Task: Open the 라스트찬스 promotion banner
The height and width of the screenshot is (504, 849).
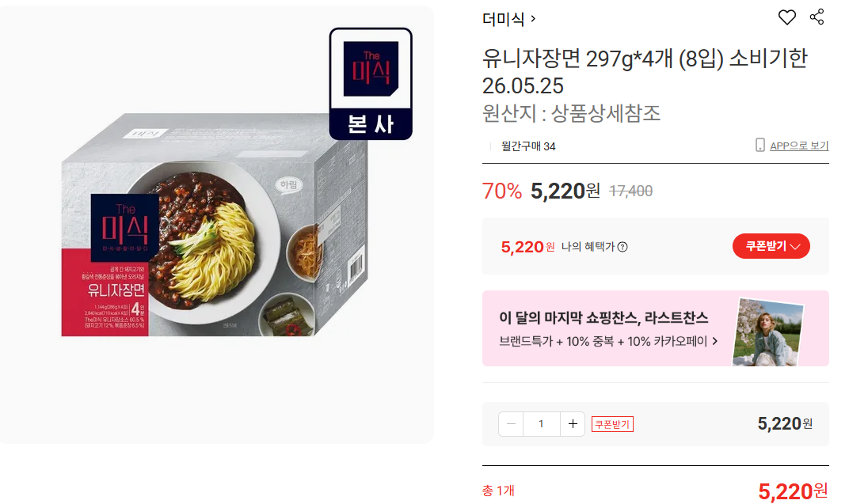Action: (x=655, y=328)
